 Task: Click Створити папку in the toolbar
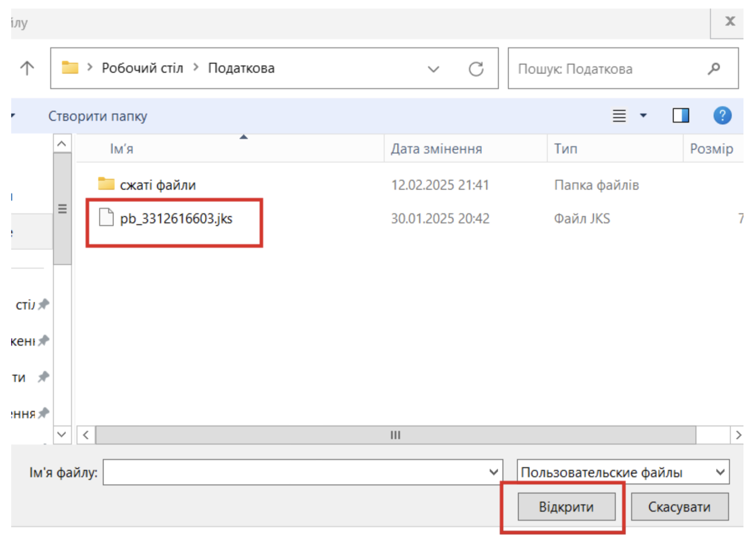98,116
